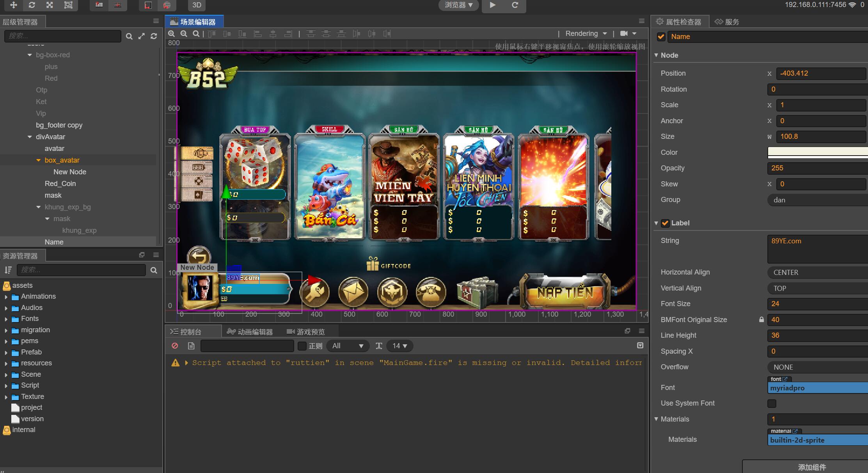
Task: Open assets sort options icon
Action: [x=8, y=270]
